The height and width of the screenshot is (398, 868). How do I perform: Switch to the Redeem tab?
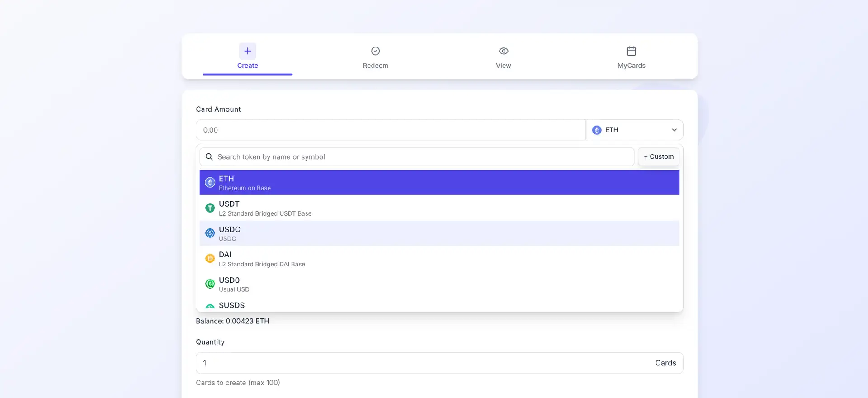click(x=375, y=66)
